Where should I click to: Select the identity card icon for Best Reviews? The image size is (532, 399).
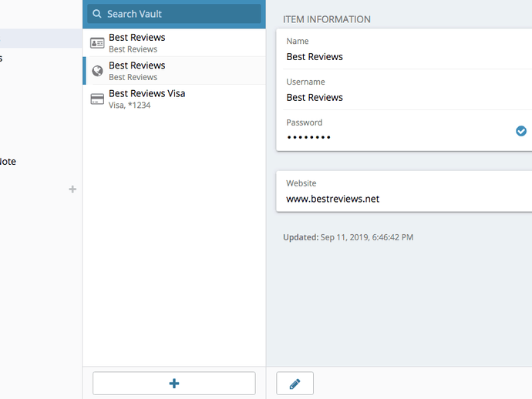point(97,43)
